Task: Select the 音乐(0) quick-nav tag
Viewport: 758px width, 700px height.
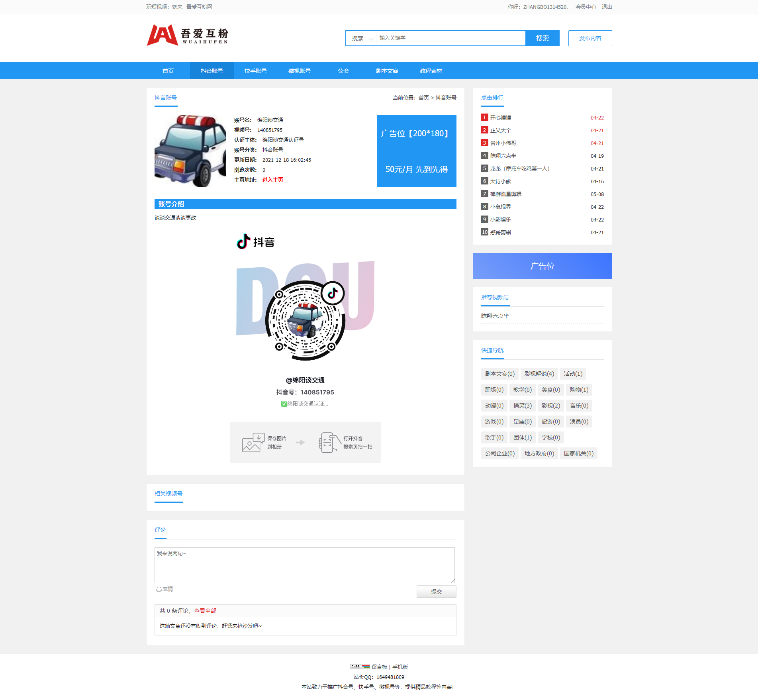Action: 579,406
